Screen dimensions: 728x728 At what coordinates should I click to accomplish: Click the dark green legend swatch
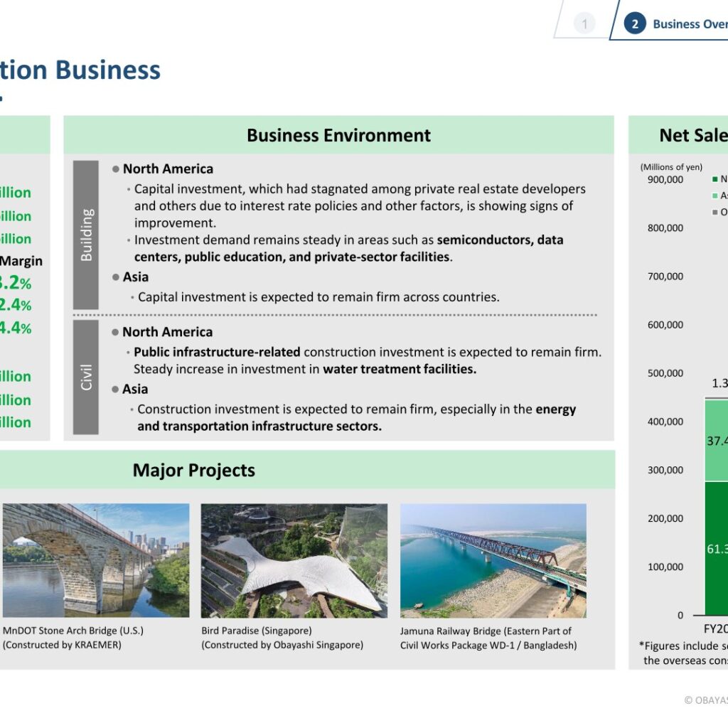[x=715, y=179]
